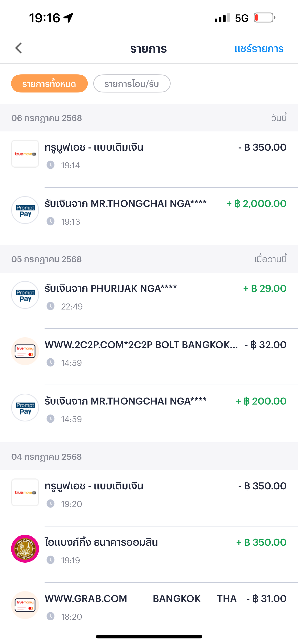Open the รับเงินจาก PHURIJAK NGA**** transaction
The height and width of the screenshot is (644, 298).
pyautogui.click(x=149, y=300)
